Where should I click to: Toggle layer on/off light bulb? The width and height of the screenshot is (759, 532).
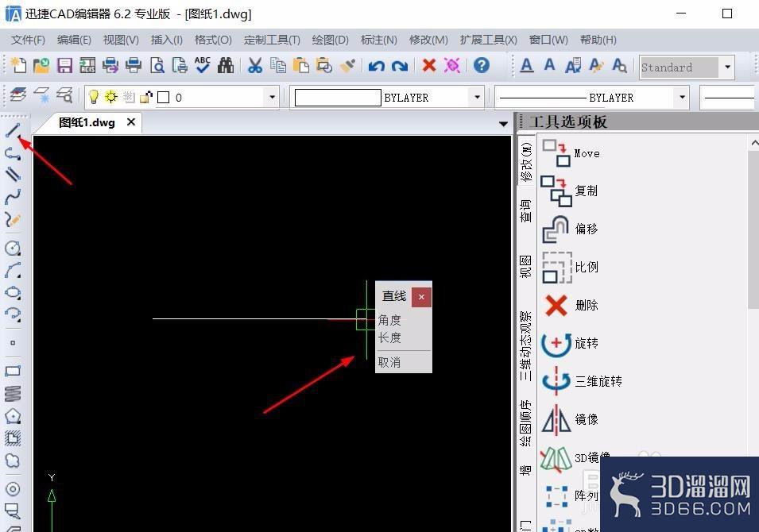pyautogui.click(x=94, y=97)
